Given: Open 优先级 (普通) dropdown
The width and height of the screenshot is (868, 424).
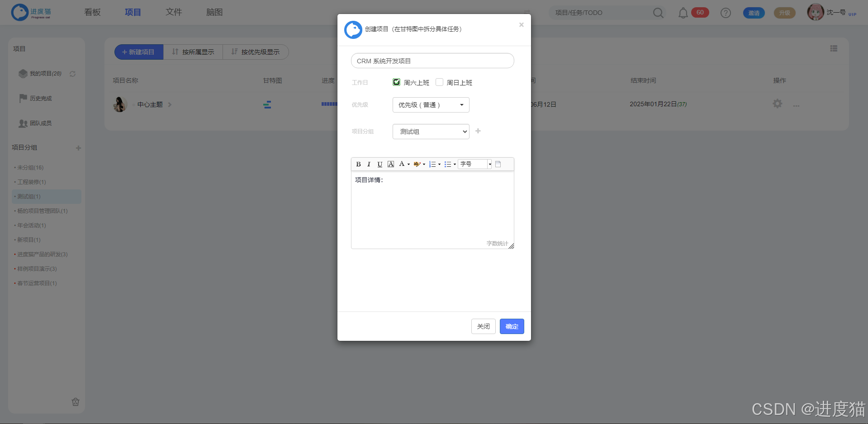Looking at the screenshot, I should 431,105.
